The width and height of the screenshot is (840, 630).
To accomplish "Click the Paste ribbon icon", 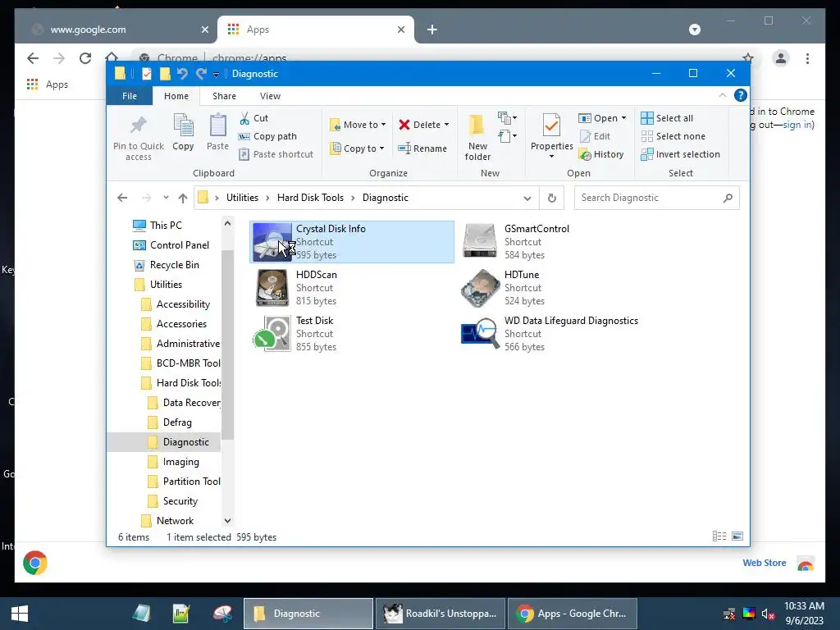I will [217, 126].
